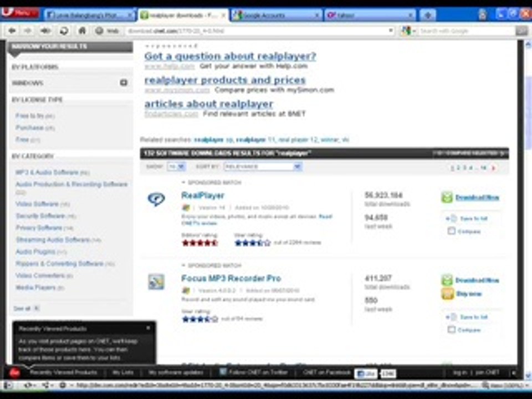Go back with the browser back arrow
This screenshot has width=532, height=399.
(x=12, y=31)
